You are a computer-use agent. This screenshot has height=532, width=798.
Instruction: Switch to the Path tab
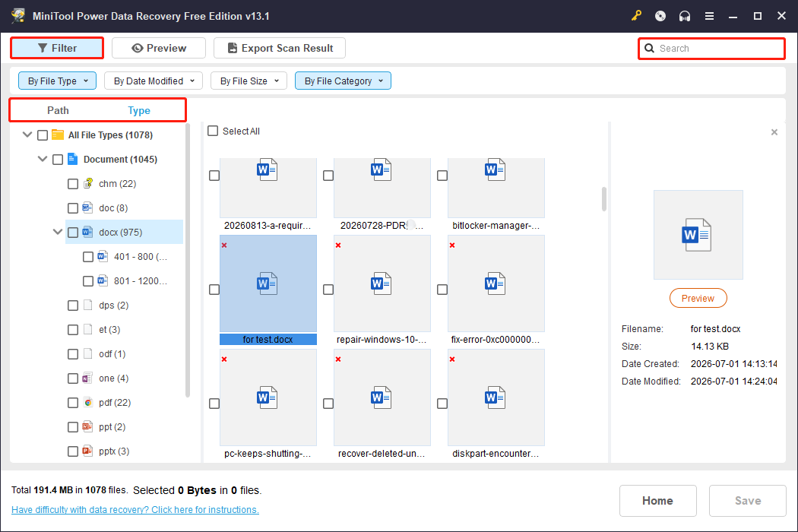tap(58, 110)
